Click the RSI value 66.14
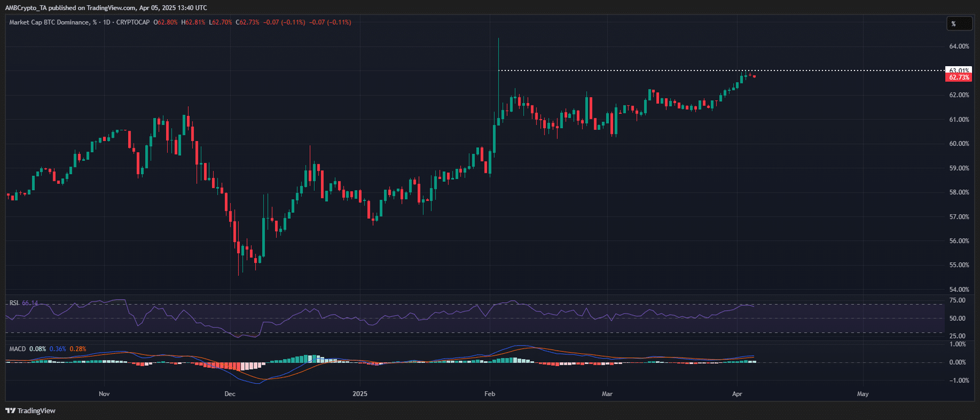This screenshot has width=980, height=420. [30, 303]
